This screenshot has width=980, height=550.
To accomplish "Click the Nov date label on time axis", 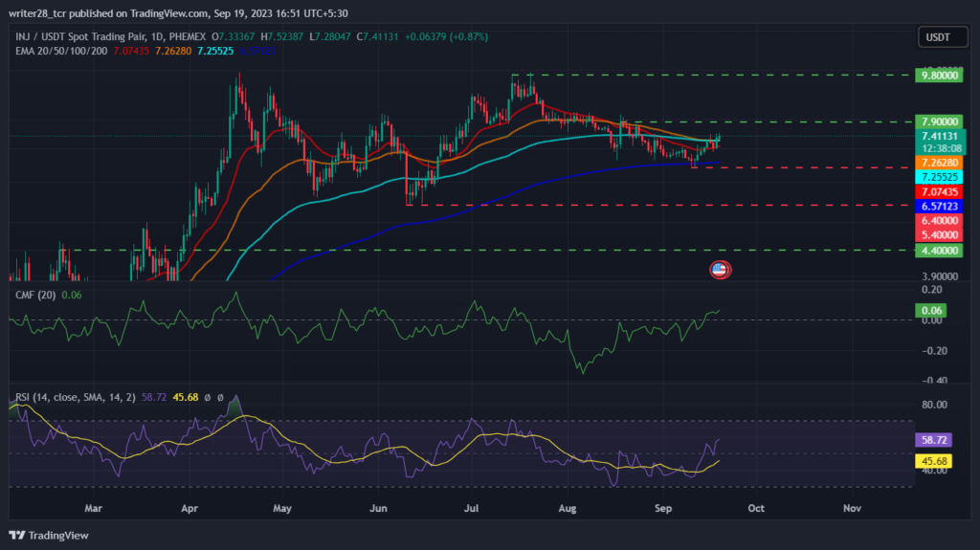I will click(852, 508).
